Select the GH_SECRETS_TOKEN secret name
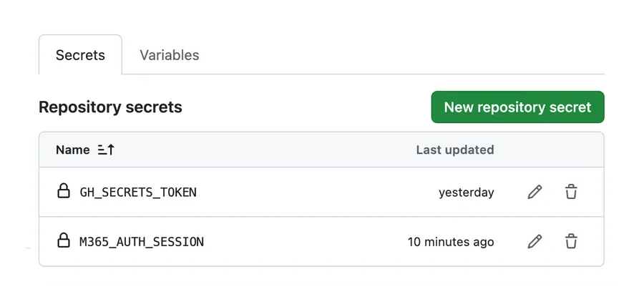The width and height of the screenshot is (644, 302). (x=138, y=193)
